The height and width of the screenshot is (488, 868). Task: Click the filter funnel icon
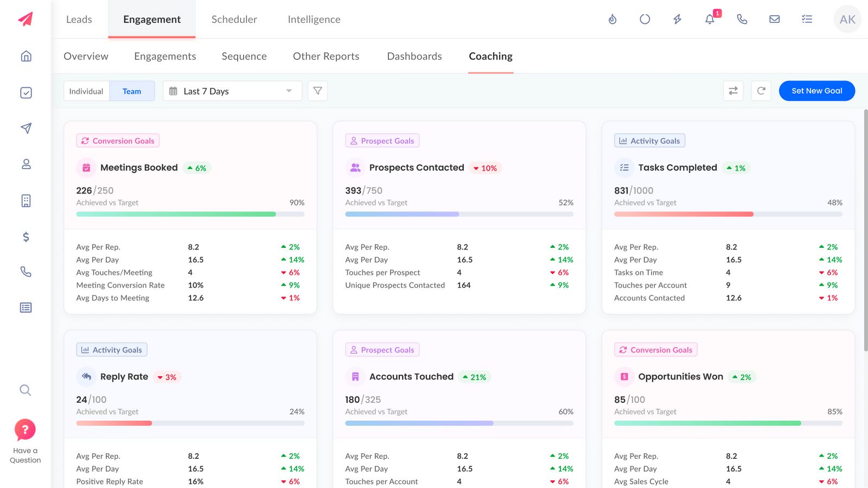click(317, 91)
